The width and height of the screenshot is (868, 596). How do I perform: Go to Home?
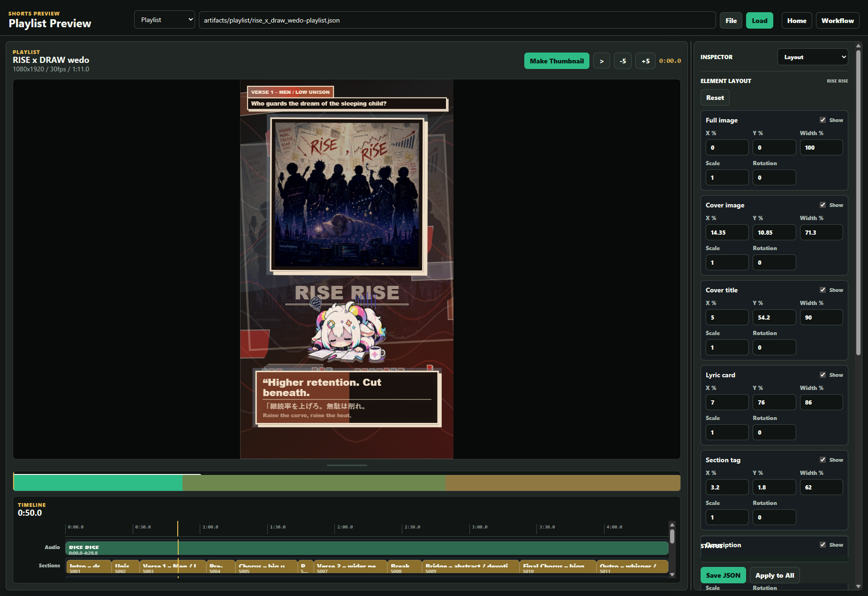pyautogui.click(x=797, y=21)
